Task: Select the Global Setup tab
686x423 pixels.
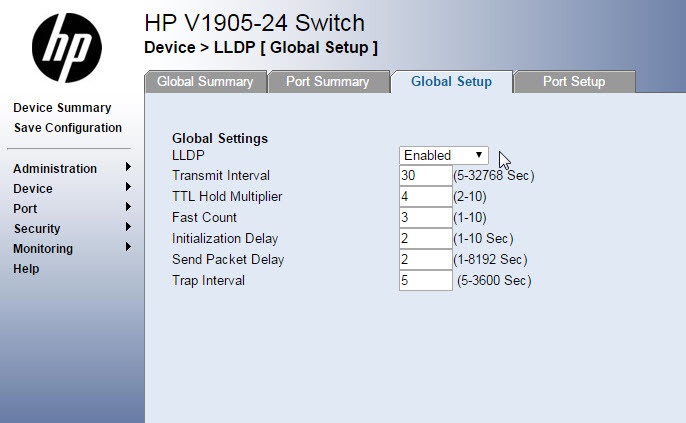Action: click(x=452, y=82)
